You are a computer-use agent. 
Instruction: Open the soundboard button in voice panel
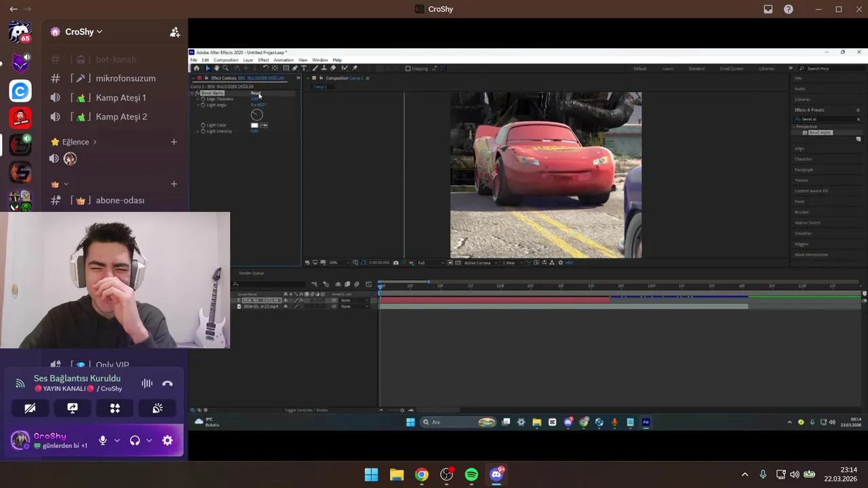click(x=157, y=408)
